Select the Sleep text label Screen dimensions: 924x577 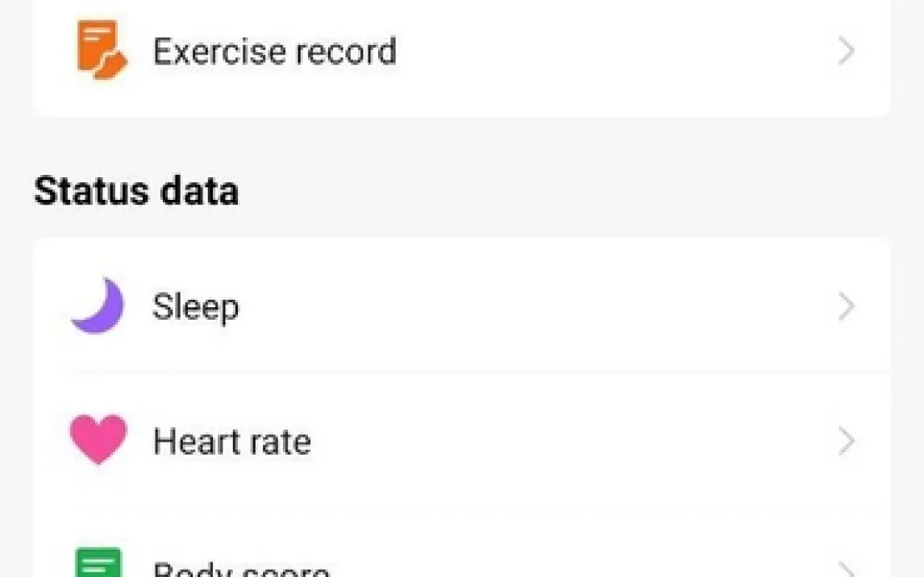[196, 307]
